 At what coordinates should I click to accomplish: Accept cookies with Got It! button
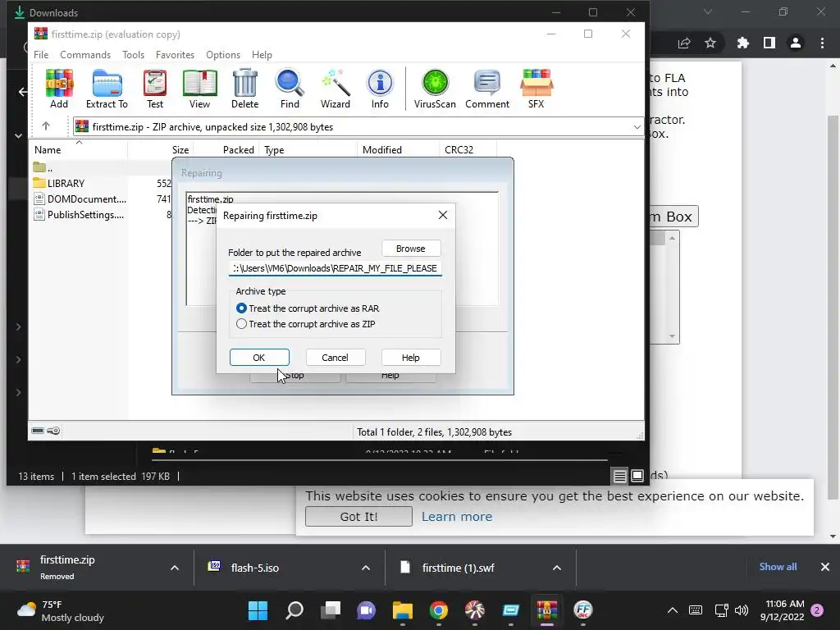[359, 517]
